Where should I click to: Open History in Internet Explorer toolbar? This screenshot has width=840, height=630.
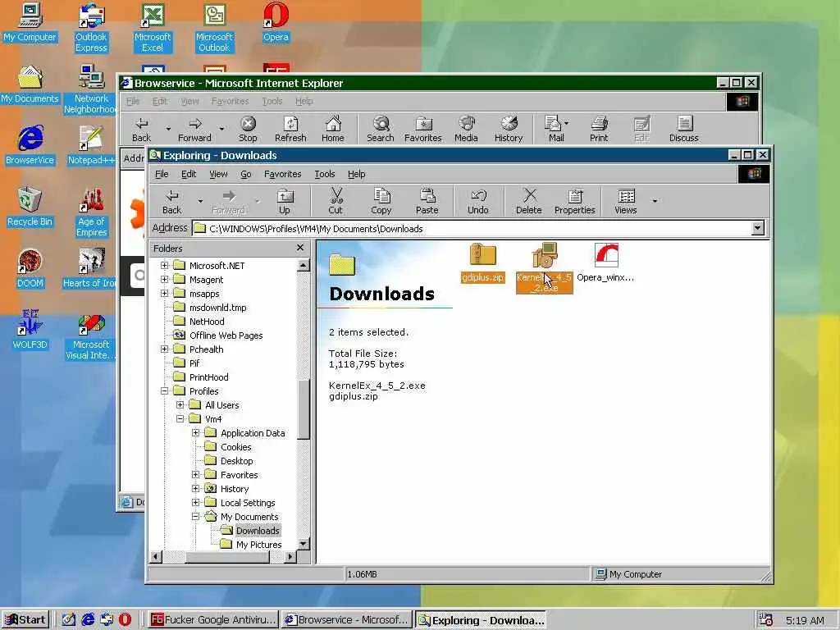click(509, 129)
